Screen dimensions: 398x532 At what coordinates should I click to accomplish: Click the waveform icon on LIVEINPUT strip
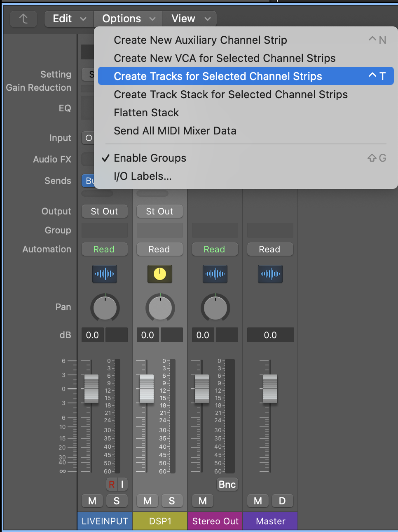105,274
